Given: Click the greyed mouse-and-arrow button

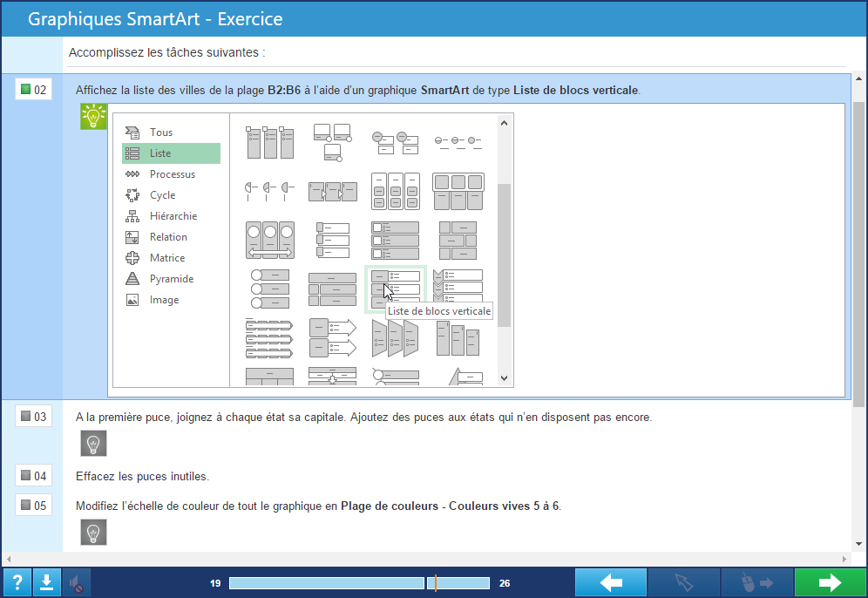Looking at the screenshot, I should pyautogui.click(x=756, y=582).
